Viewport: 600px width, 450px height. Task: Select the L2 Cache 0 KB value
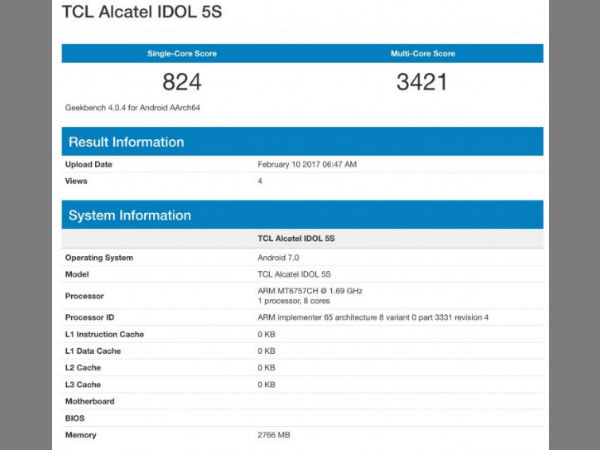(266, 367)
